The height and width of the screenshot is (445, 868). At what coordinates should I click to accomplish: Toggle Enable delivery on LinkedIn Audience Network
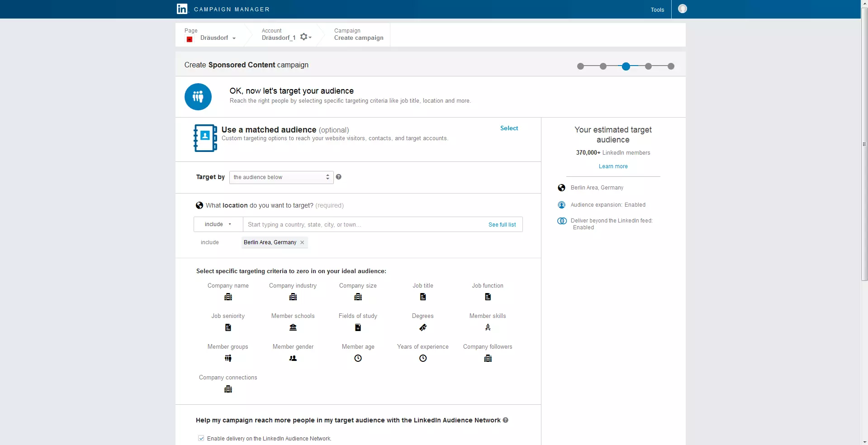click(x=201, y=438)
